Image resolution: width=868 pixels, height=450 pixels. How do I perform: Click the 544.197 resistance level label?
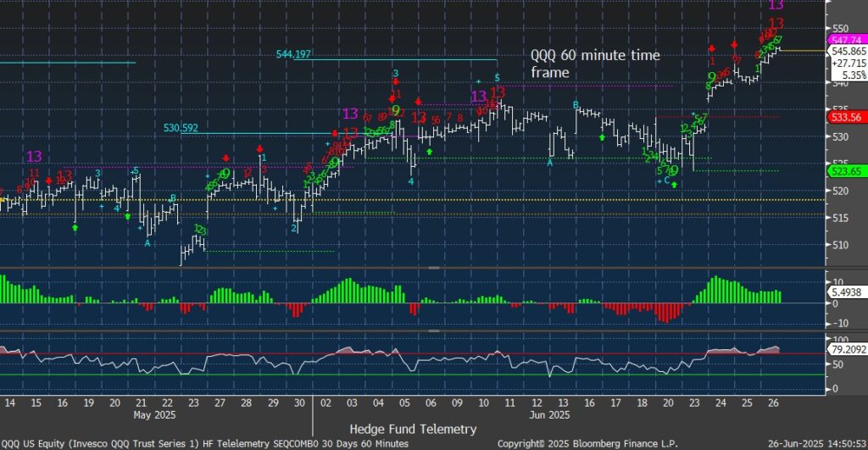point(293,54)
